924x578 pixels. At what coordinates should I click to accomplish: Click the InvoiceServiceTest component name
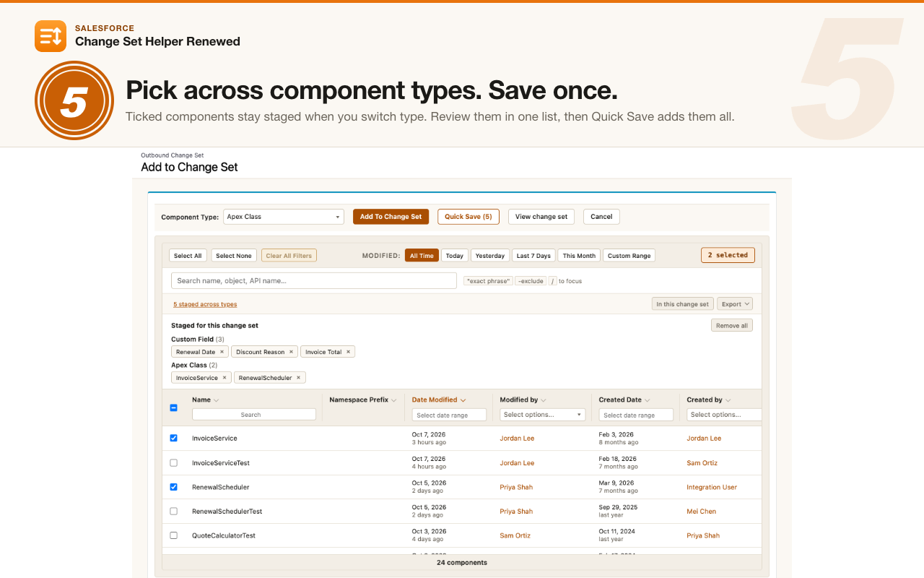click(x=221, y=463)
